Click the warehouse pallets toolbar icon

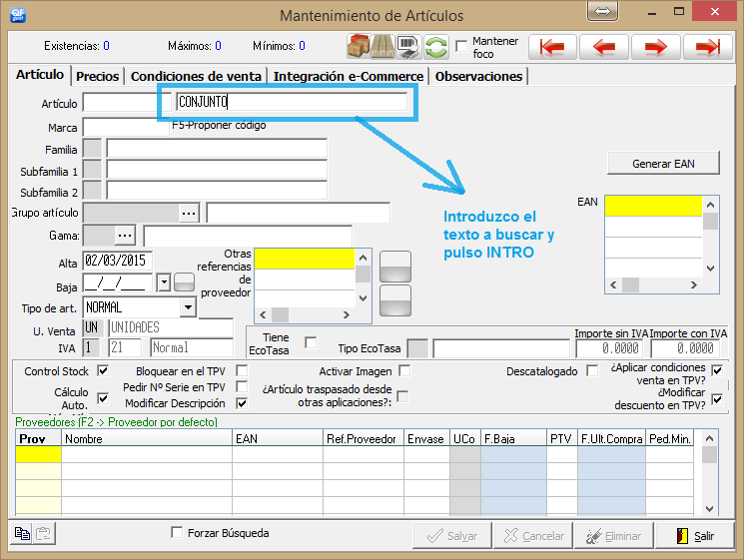(382, 47)
